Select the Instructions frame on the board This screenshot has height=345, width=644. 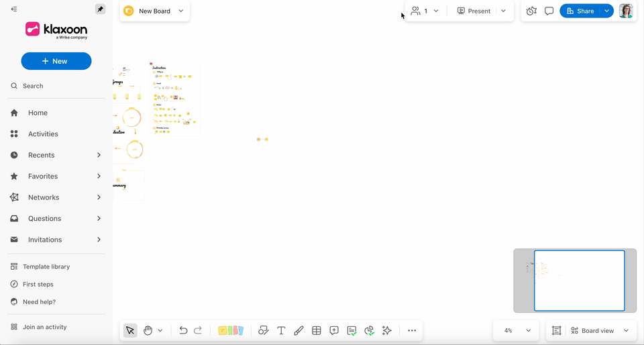(x=175, y=99)
